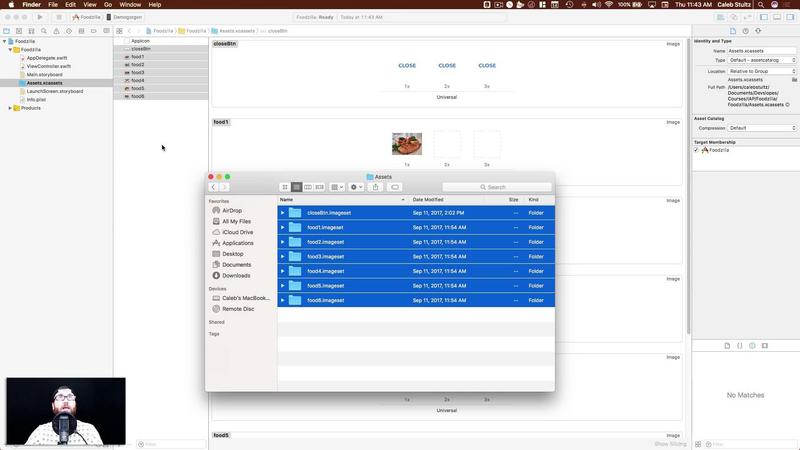This screenshot has width=800, height=450.
Task: Select Documents in Finder sidebar
Action: (232, 265)
